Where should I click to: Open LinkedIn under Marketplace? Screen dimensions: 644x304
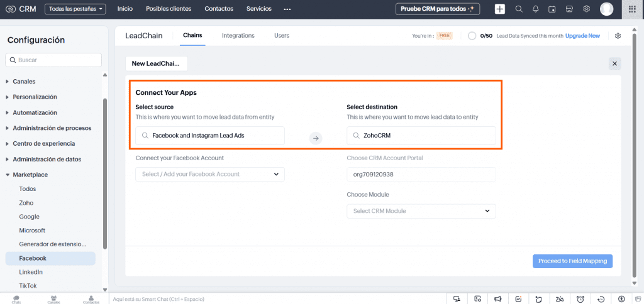click(31, 272)
